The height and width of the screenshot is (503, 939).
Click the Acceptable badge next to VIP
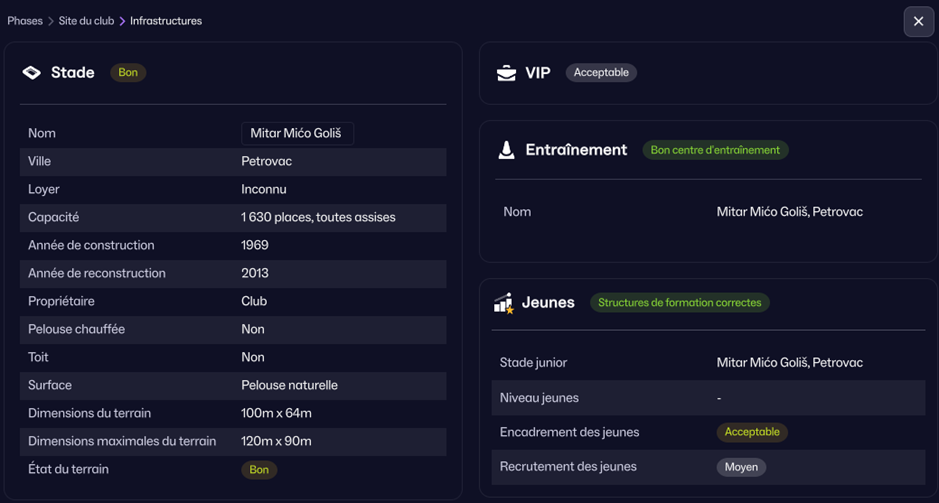601,73
